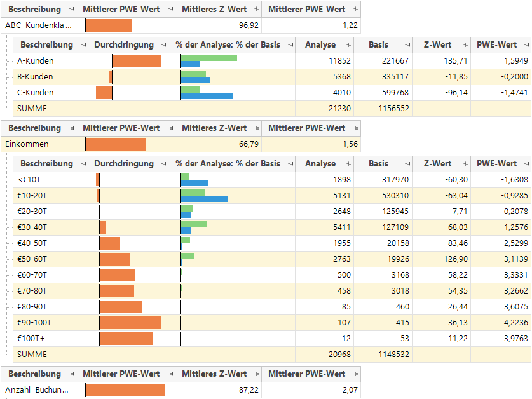This screenshot has height=399, width=532.
Task: Select the €10-20T income row
Action: point(272,196)
